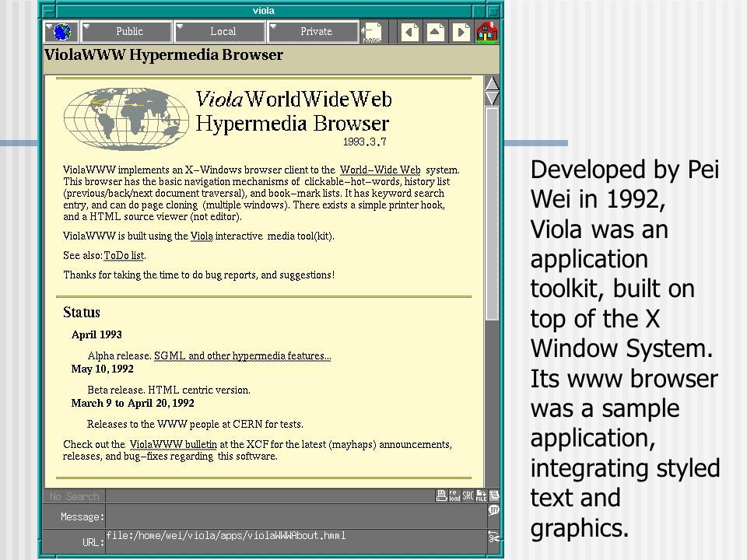Click the 'May 10, 1992' date text

coord(103,369)
